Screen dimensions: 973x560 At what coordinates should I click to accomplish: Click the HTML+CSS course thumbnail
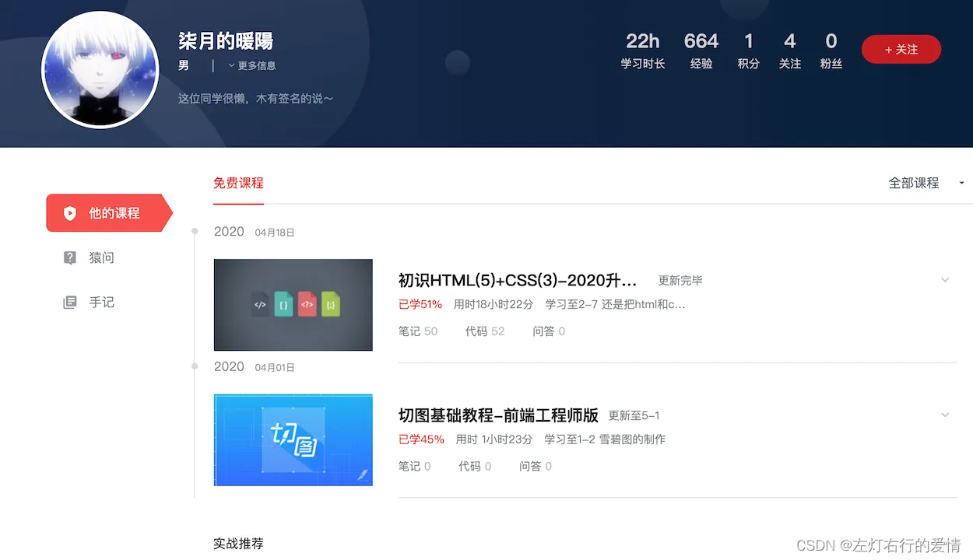coord(293,305)
